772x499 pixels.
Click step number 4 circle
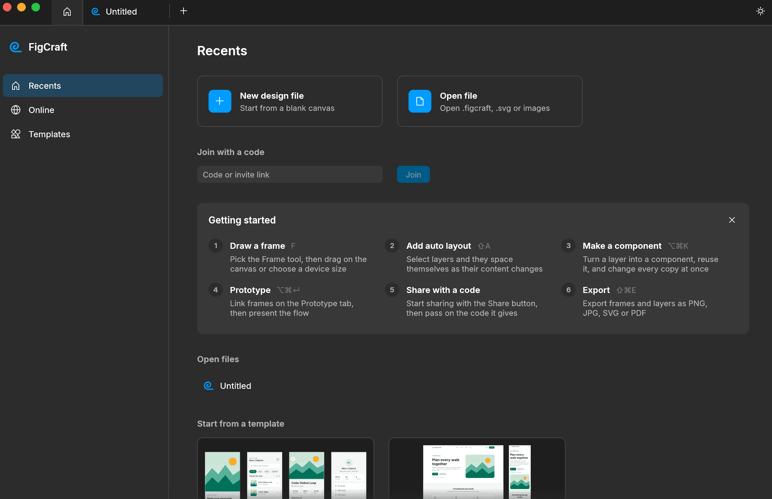216,290
